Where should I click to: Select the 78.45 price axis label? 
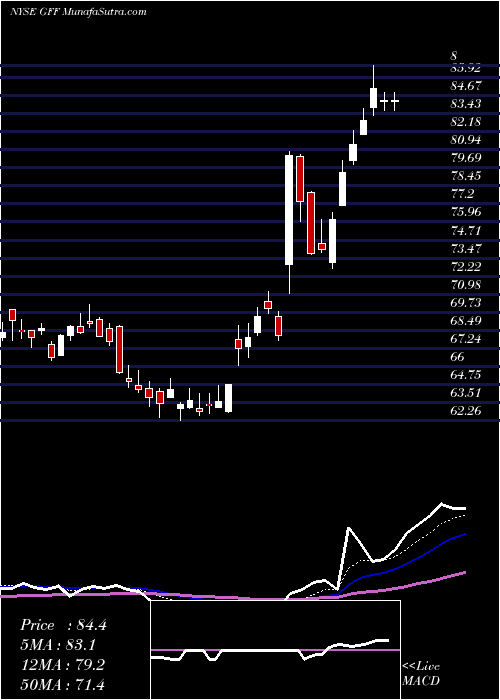tap(466, 176)
